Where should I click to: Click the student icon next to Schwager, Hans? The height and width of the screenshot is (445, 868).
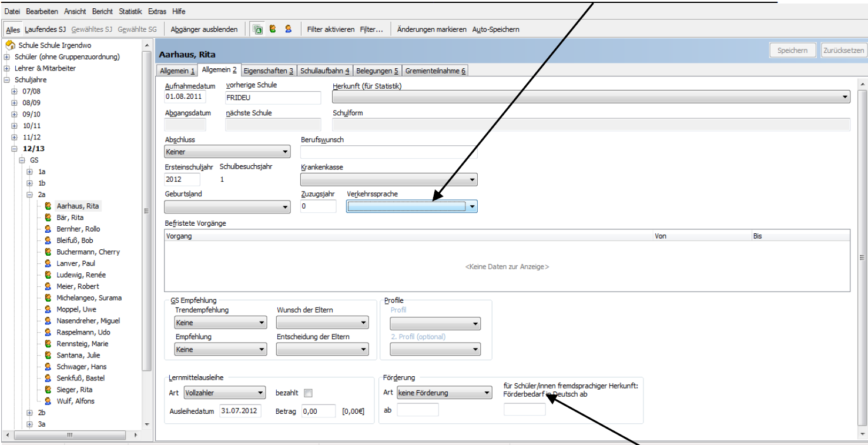(48, 366)
